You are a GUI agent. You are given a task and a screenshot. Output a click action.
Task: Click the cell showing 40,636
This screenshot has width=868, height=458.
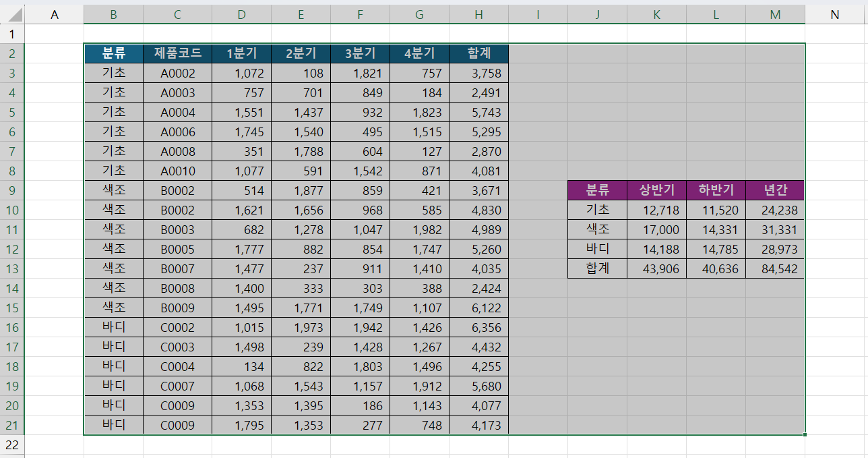(716, 268)
